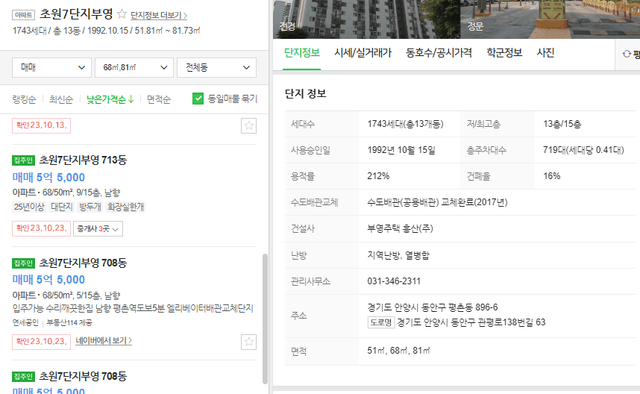Open the 708동 listing on floor 5/15층
Image resolution: width=640 pixels, height=394 pixels.
[x=83, y=263]
